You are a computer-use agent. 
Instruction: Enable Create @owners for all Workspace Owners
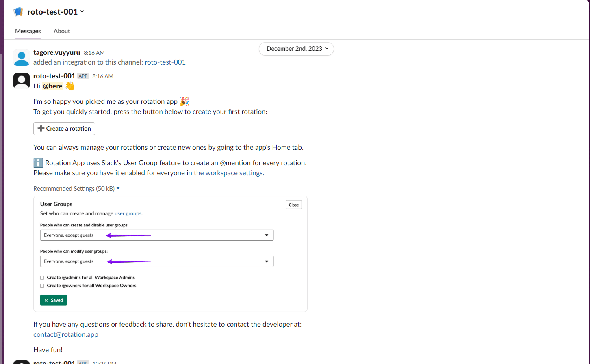(42, 286)
